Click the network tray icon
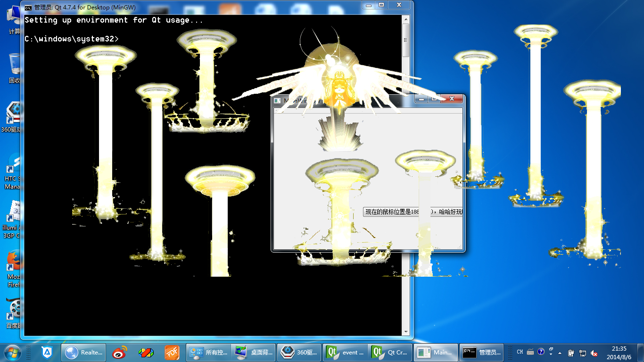This screenshot has height=362, width=644. pyautogui.click(x=583, y=353)
